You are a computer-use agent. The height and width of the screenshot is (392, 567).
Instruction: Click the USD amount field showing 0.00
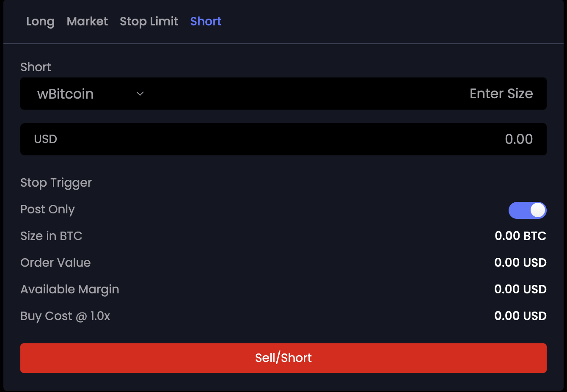[x=283, y=139]
